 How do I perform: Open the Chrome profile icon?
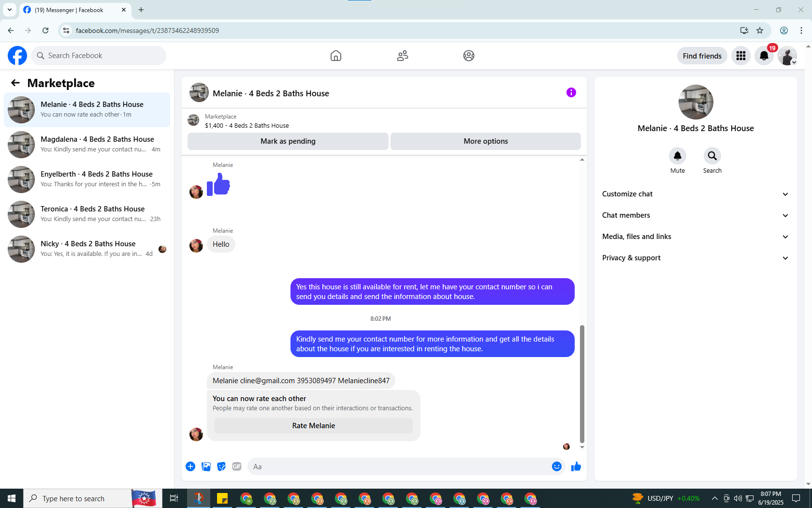pyautogui.click(x=784, y=30)
